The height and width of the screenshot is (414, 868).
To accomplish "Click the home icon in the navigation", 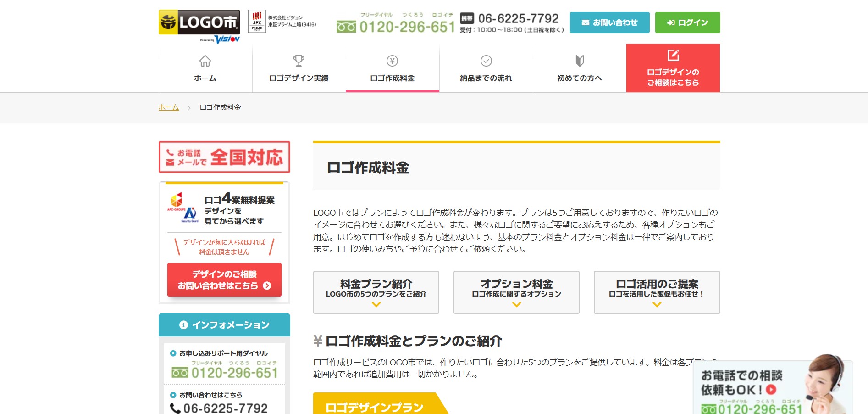I will 205,61.
